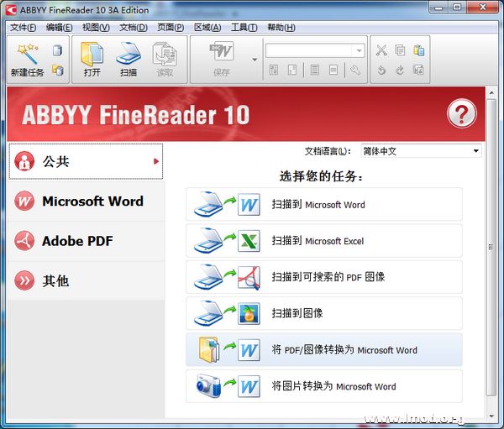
Task: Open the 文件(F) menu
Action: point(23,27)
